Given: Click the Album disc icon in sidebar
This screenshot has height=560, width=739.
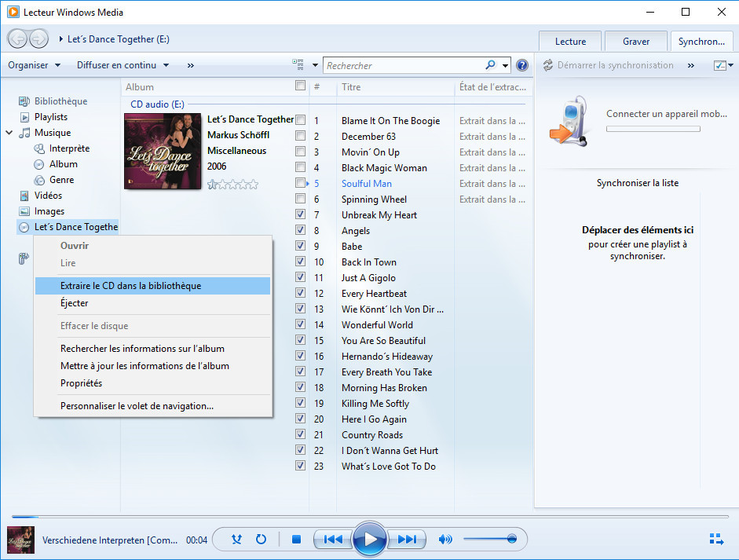Looking at the screenshot, I should [x=39, y=164].
